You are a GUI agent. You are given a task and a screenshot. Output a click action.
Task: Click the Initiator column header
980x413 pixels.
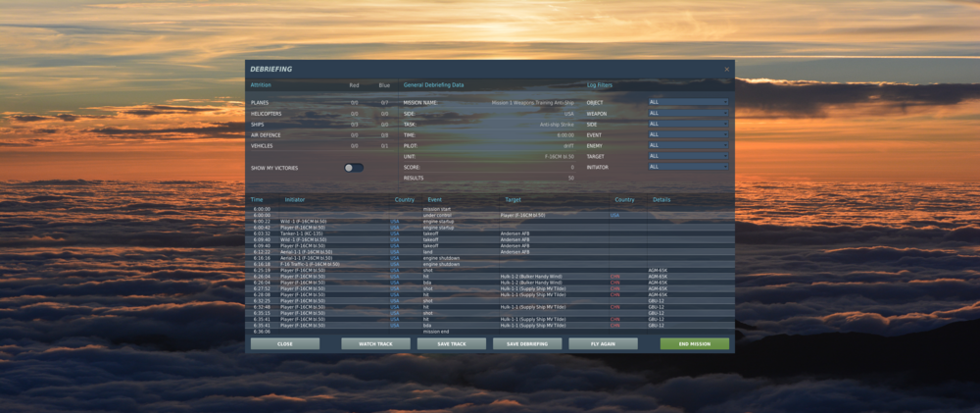pyautogui.click(x=295, y=199)
